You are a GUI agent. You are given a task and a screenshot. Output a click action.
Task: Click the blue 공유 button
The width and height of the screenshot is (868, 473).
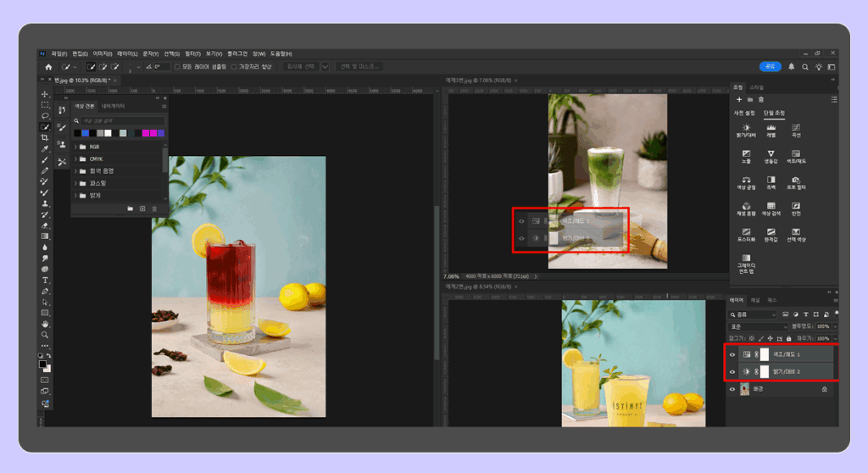pyautogui.click(x=770, y=66)
